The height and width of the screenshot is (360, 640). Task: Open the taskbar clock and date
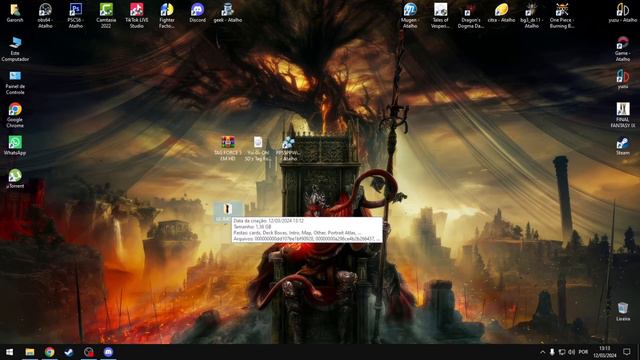[x=605, y=352]
